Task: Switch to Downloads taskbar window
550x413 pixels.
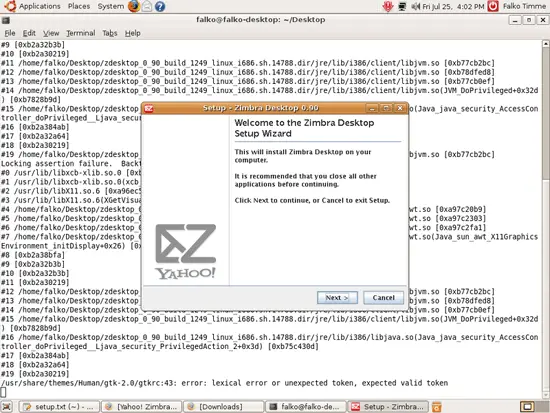Action: point(224,407)
